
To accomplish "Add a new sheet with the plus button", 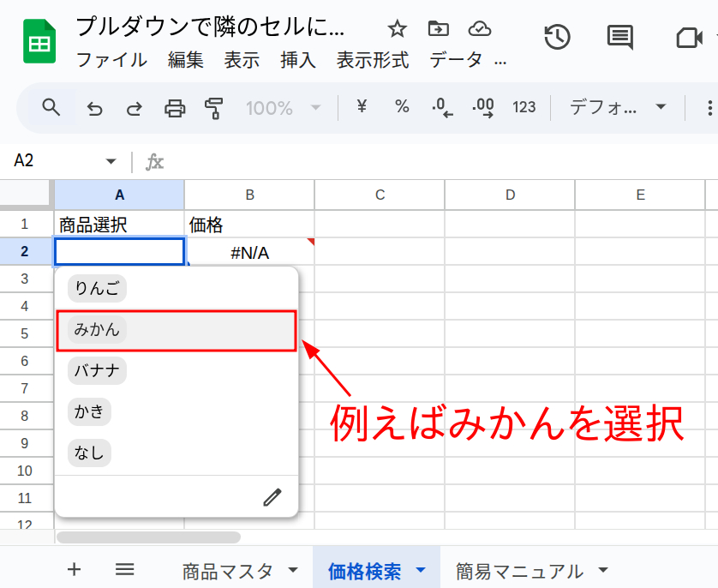I will [74, 569].
